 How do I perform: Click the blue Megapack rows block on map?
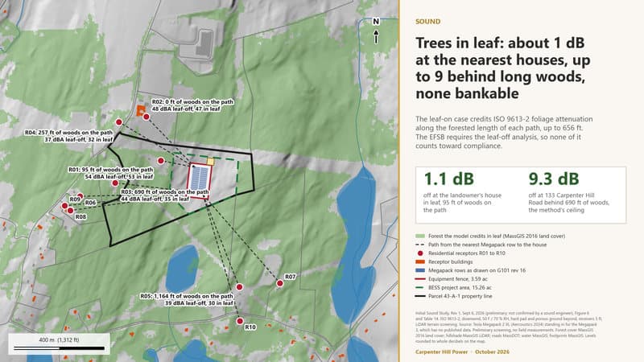point(200,179)
